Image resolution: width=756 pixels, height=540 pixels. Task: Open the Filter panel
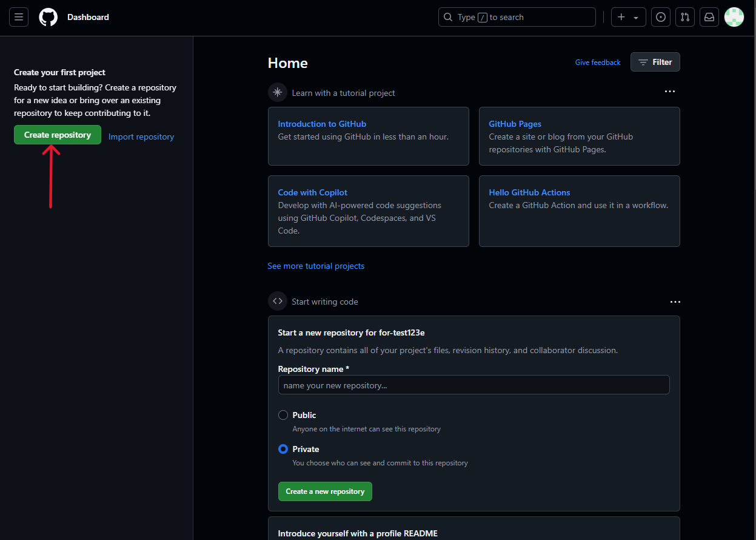point(655,62)
